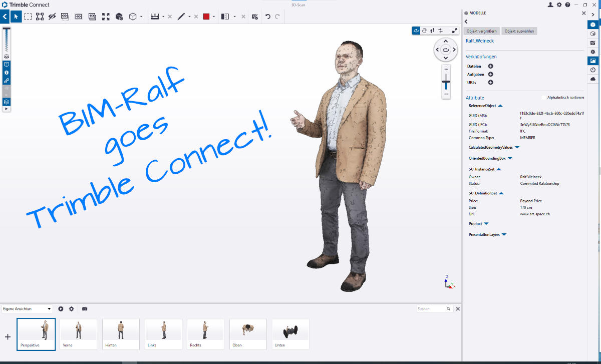Open the history clock tab in sidebar
The height and width of the screenshot is (364, 601).
593,70
